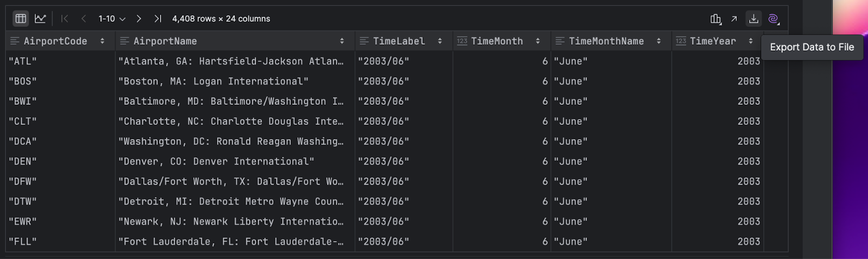The width and height of the screenshot is (868, 259).
Task: Sort by AirportCode column arrows
Action: click(x=103, y=41)
